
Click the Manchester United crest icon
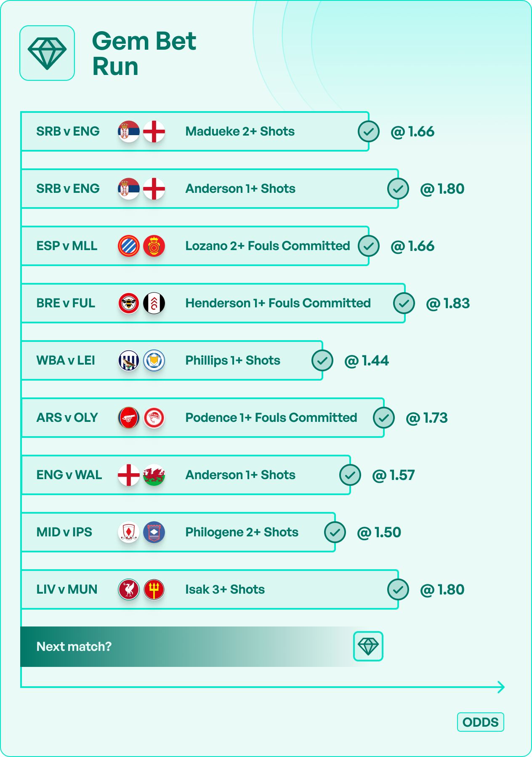(x=154, y=589)
